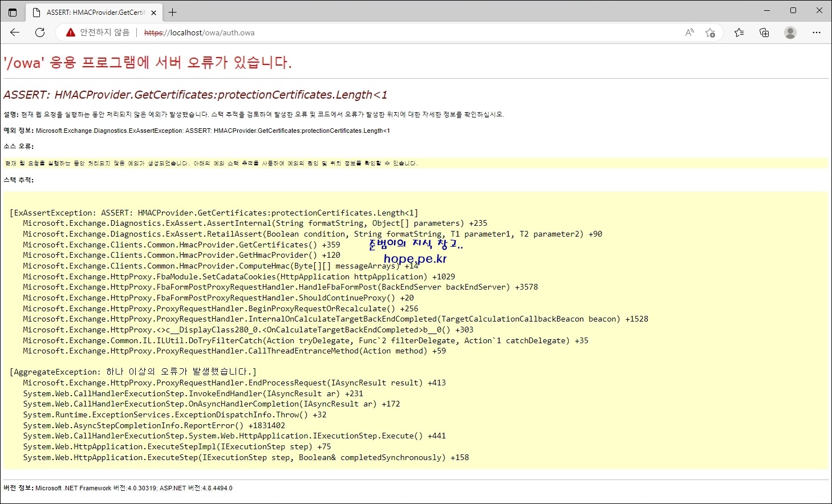
Task: Go back to the previous page
Action: [15, 32]
